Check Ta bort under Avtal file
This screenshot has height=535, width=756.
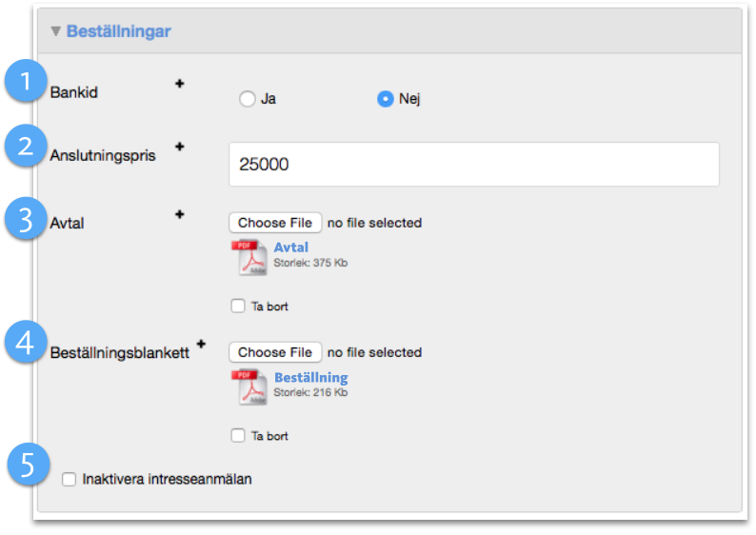pyautogui.click(x=238, y=307)
